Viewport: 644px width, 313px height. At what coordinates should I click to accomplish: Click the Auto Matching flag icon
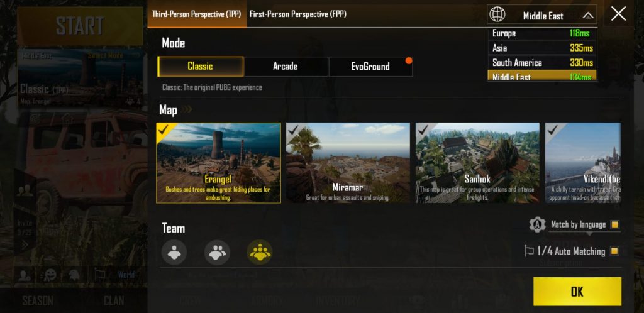(x=529, y=251)
